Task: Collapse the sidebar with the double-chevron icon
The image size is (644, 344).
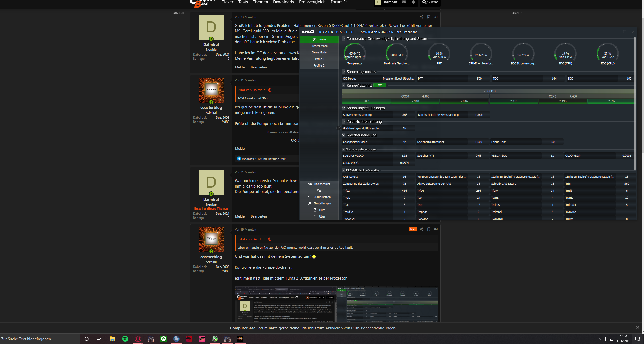Action: [338, 128]
